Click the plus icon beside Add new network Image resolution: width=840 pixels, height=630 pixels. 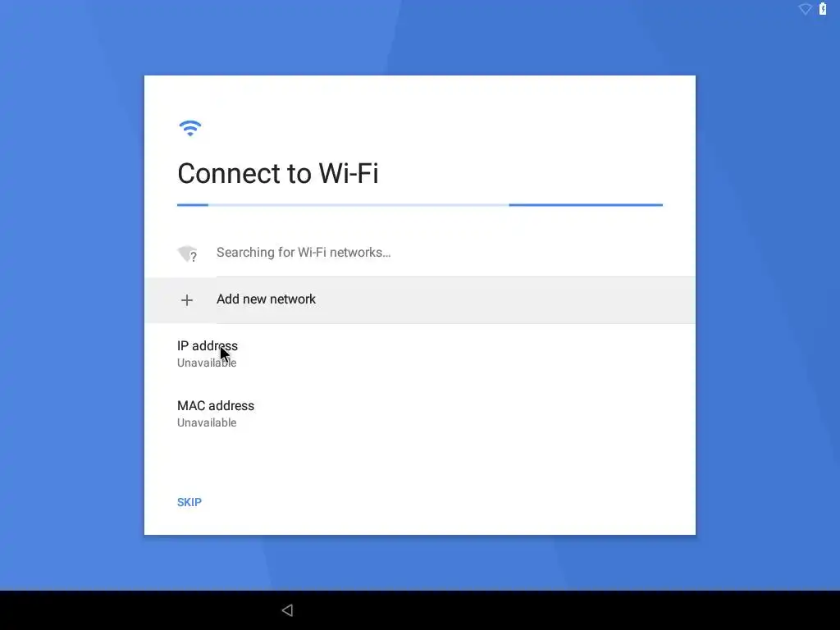[187, 300]
